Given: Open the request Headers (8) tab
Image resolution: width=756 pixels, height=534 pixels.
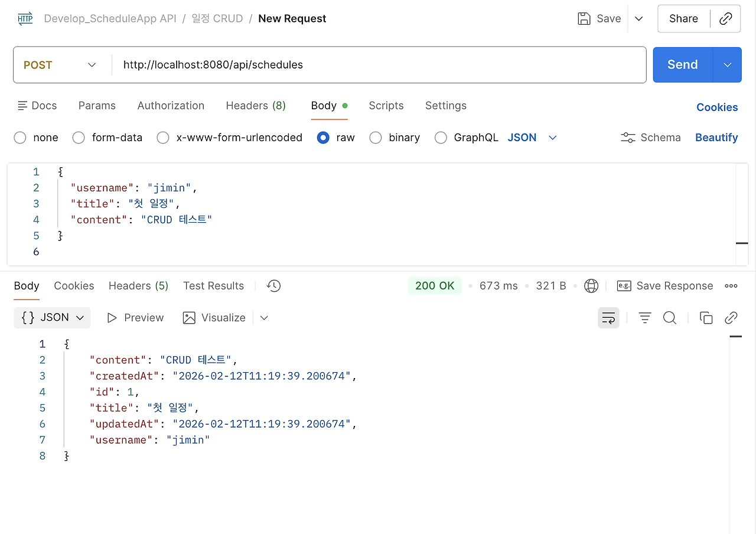Looking at the screenshot, I should point(256,105).
